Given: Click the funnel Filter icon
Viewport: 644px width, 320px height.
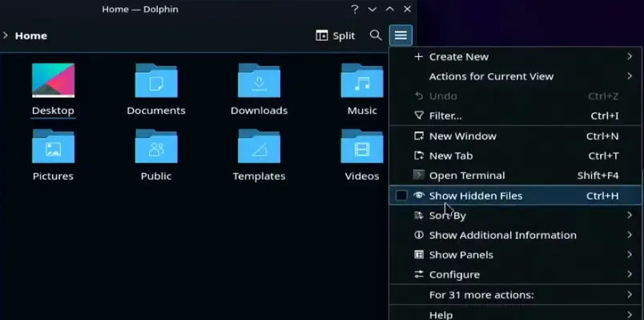Looking at the screenshot, I should tap(418, 116).
